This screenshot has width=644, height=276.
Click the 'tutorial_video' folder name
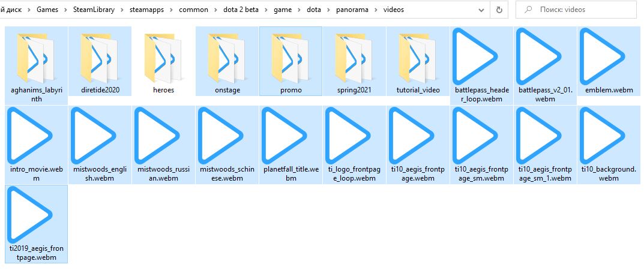click(x=418, y=91)
